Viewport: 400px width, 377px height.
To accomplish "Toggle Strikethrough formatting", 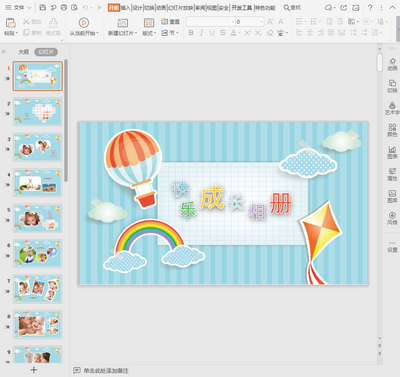I will (223, 33).
